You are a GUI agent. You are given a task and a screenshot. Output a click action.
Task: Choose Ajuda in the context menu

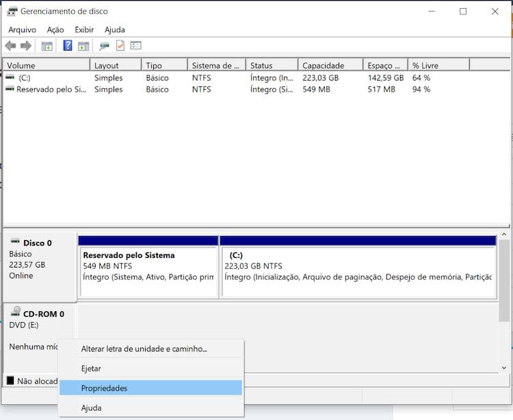click(151, 408)
